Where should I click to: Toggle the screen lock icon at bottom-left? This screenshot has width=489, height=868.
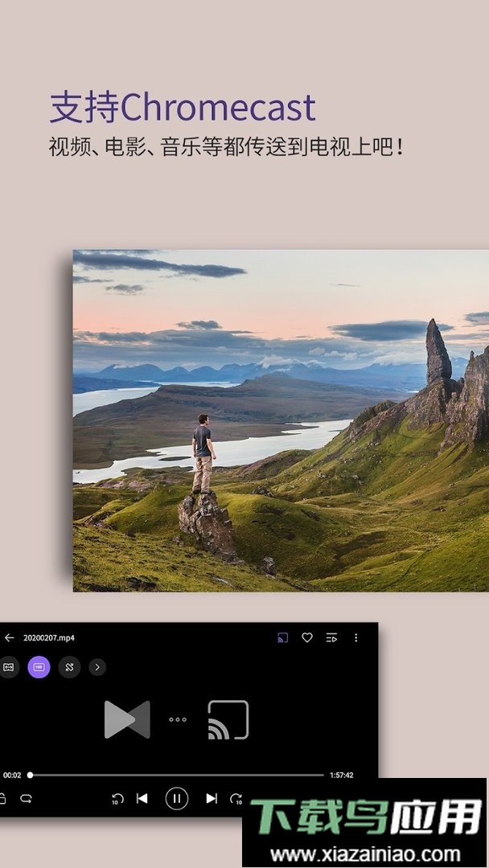[2, 798]
